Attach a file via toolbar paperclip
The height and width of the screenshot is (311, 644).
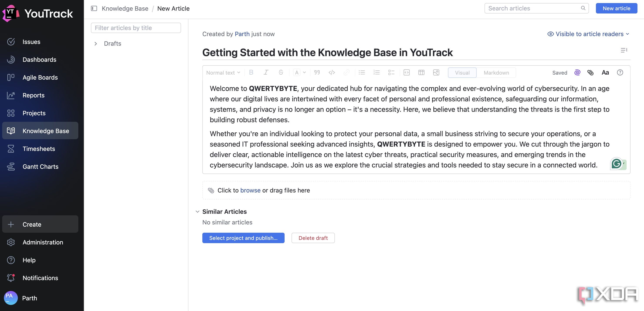click(590, 72)
